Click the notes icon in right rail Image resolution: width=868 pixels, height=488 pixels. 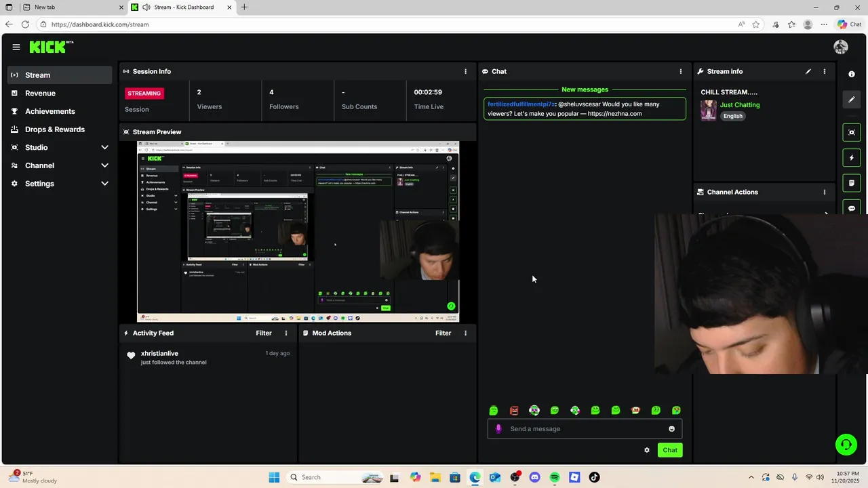[852, 183]
